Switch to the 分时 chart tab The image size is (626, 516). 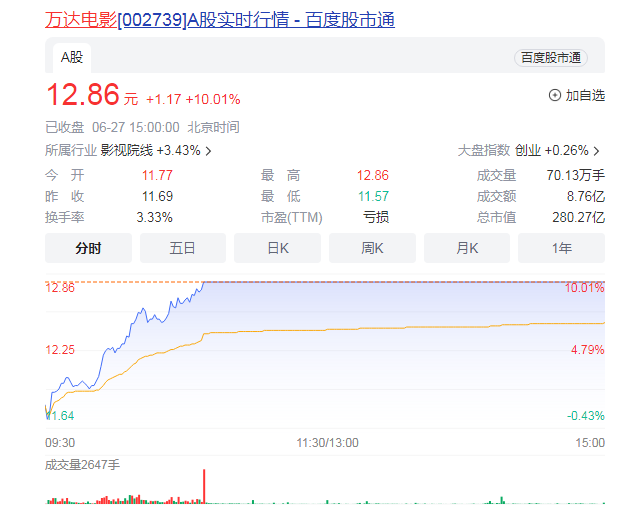pyautogui.click(x=88, y=248)
